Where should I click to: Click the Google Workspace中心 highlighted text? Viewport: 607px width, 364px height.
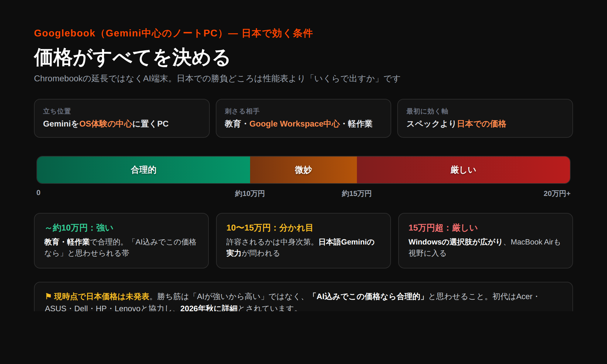pyautogui.click(x=294, y=124)
